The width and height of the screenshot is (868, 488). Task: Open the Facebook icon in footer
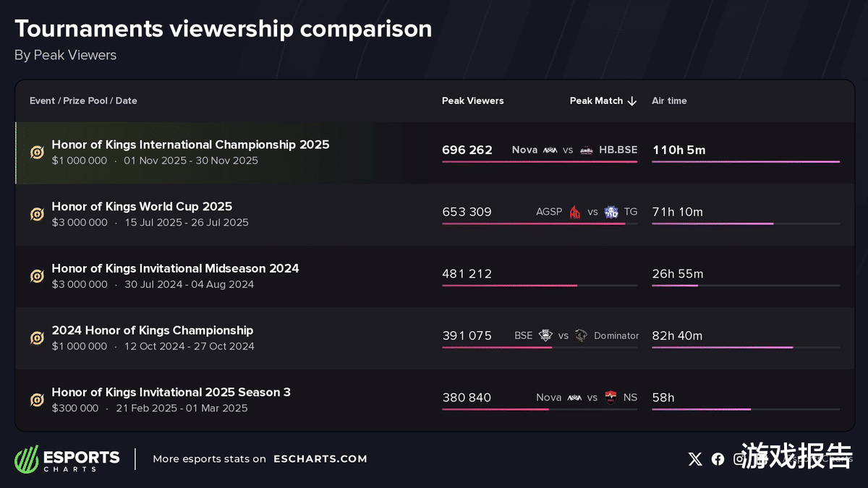pyautogui.click(x=718, y=459)
